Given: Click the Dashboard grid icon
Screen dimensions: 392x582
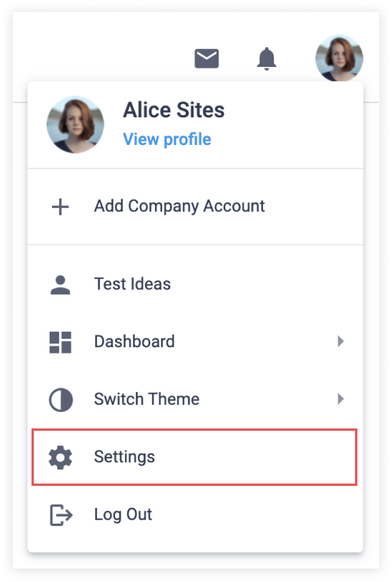Looking at the screenshot, I should pos(60,343).
